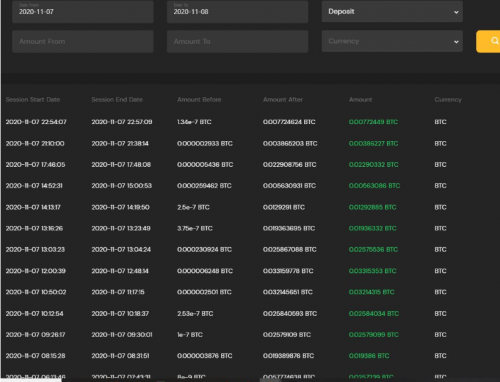Click amount before 0.000259462 BTC
The width and height of the screenshot is (500, 382).
point(204,186)
